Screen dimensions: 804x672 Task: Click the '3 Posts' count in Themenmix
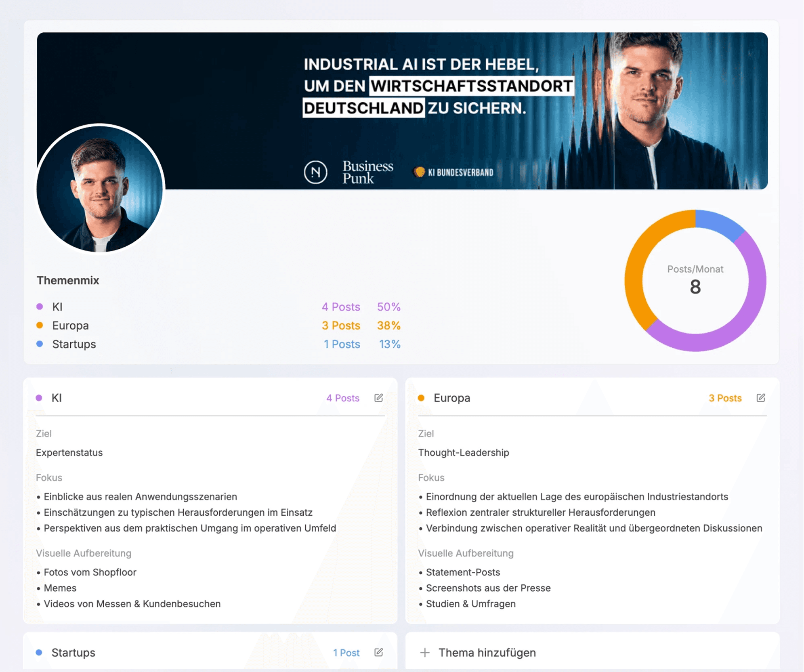click(340, 325)
